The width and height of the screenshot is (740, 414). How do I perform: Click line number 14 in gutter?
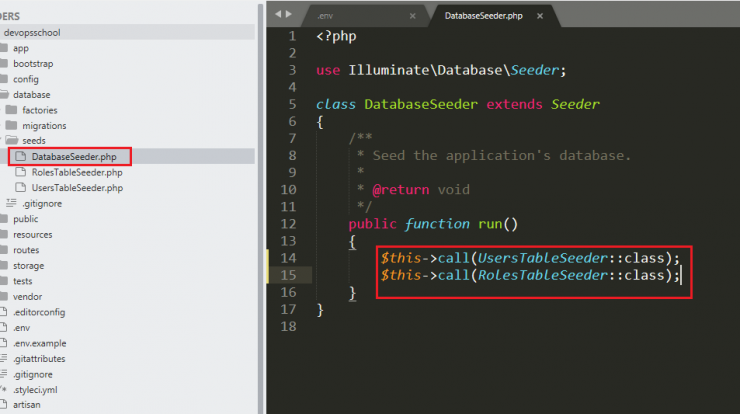[x=288, y=258]
